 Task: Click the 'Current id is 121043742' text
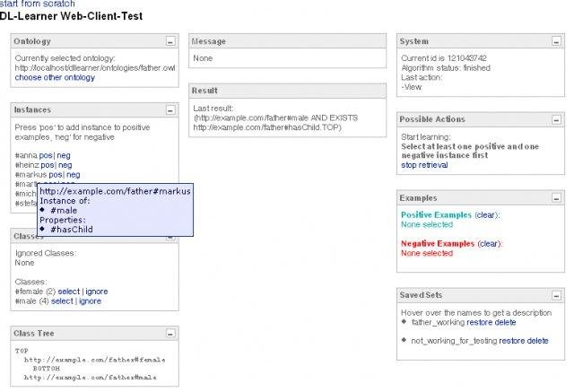[x=444, y=58]
